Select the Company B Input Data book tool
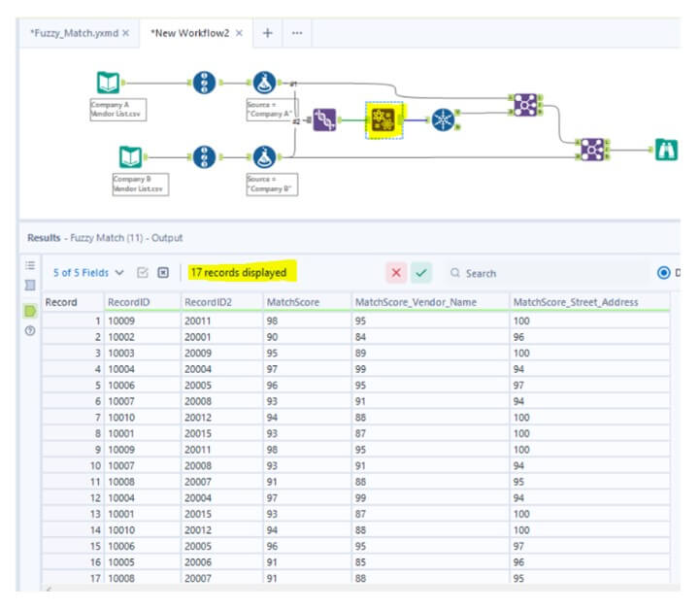 (x=130, y=157)
